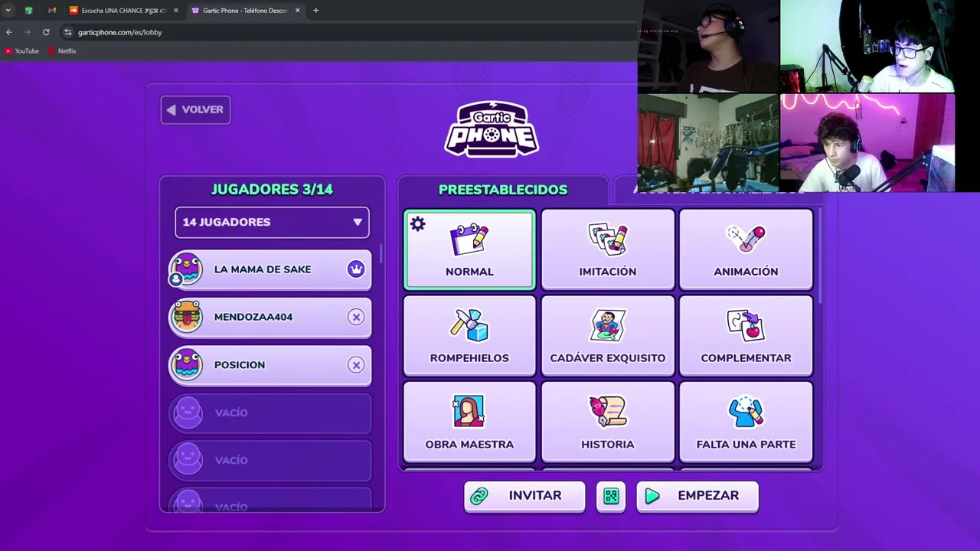Pick the Cadáver Exquisito mode
Viewport: 980px width, 551px height.
[608, 336]
